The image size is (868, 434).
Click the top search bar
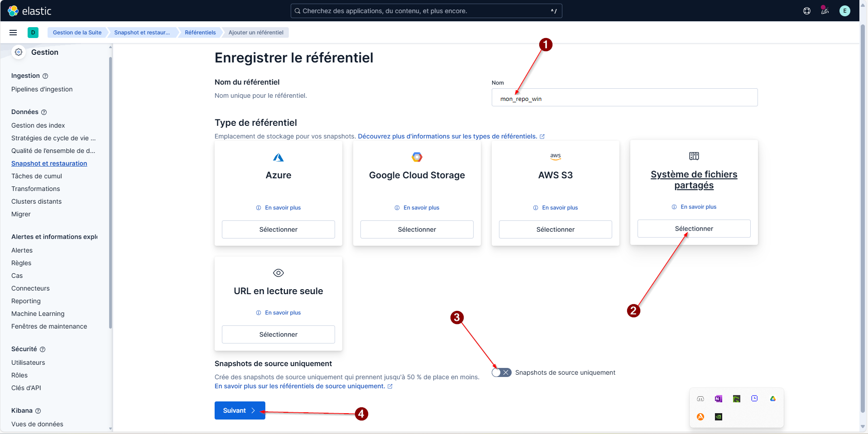pyautogui.click(x=426, y=11)
